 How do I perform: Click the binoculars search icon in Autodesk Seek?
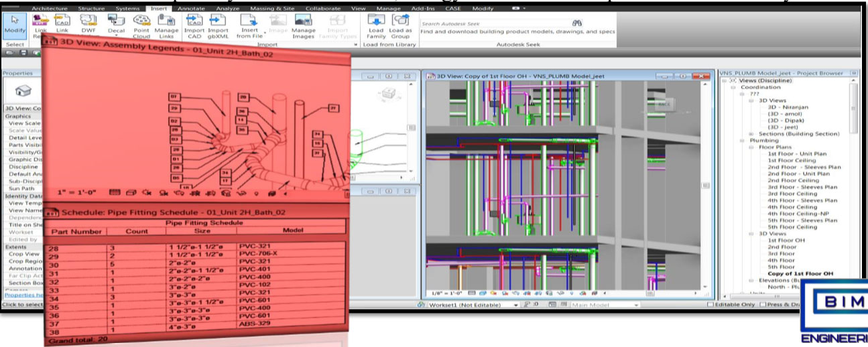point(577,22)
